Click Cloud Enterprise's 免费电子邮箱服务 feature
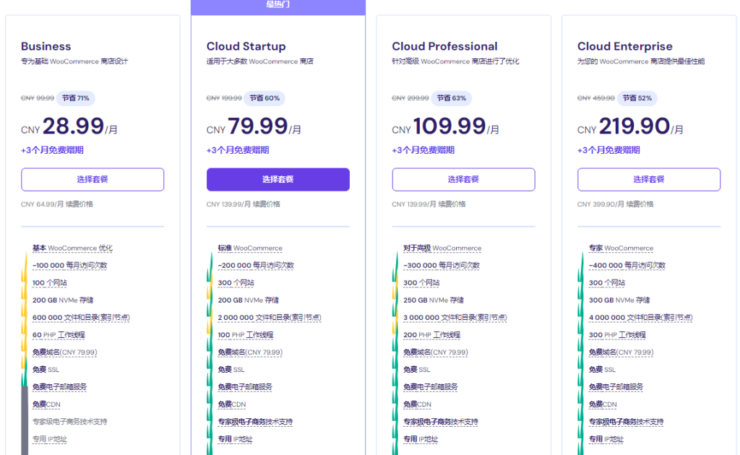The height and width of the screenshot is (455, 740). tap(616, 387)
